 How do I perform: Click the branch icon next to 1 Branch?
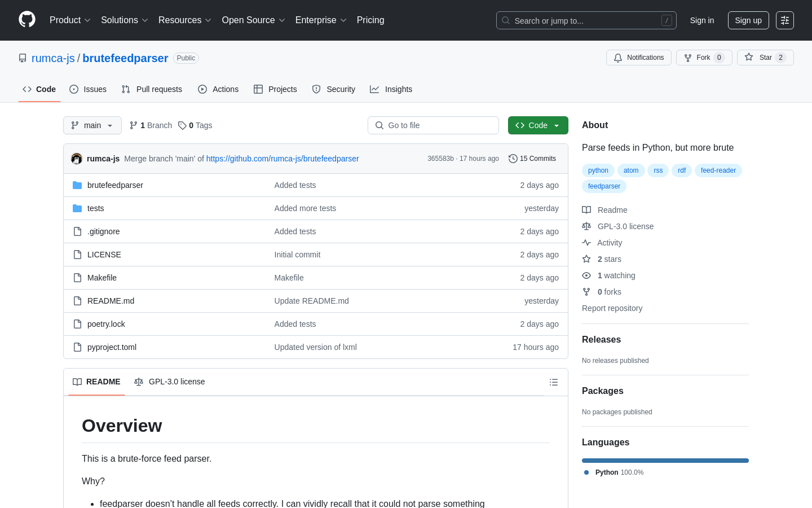(x=134, y=125)
